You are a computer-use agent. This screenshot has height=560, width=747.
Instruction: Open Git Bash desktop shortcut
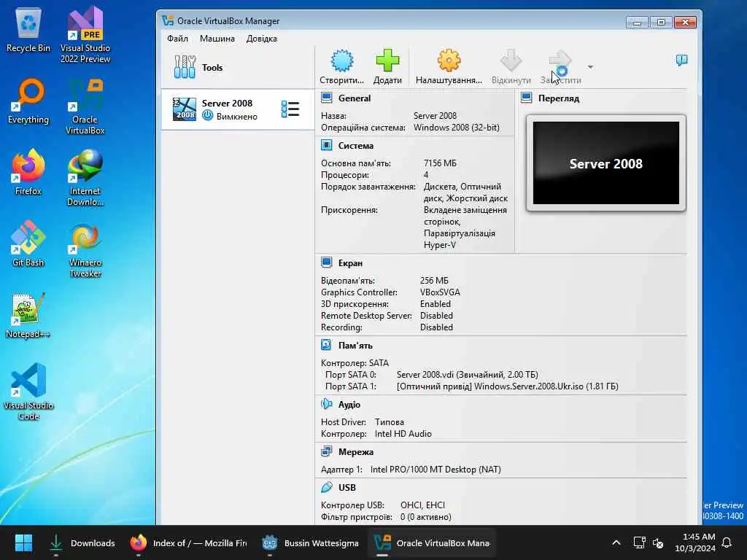coord(28,244)
